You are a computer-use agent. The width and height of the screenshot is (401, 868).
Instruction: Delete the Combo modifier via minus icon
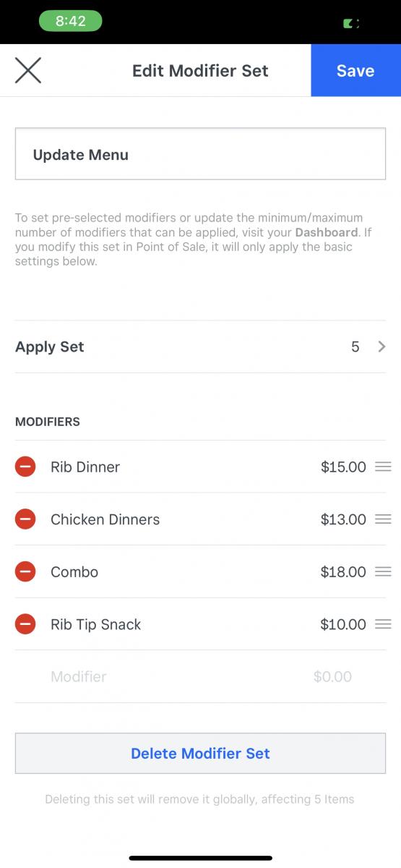[25, 571]
